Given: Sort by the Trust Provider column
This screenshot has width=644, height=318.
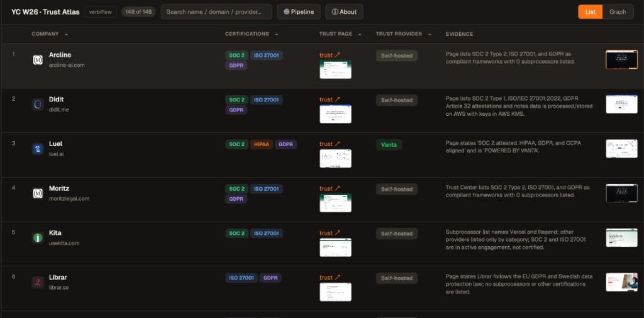Looking at the screenshot, I should point(403,34).
